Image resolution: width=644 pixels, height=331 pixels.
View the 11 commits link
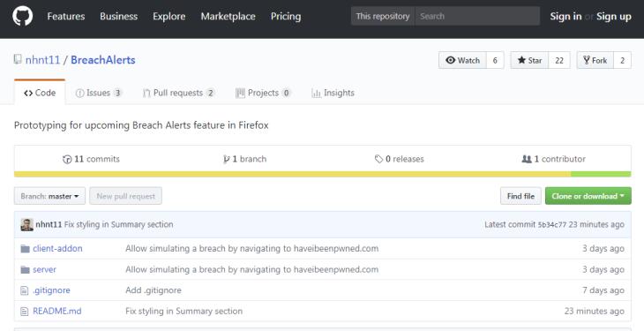tap(91, 159)
